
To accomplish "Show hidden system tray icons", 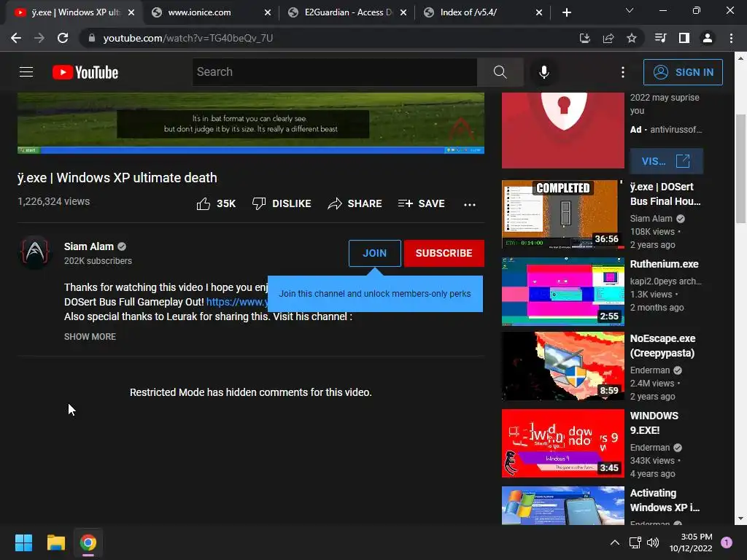I will (x=615, y=542).
